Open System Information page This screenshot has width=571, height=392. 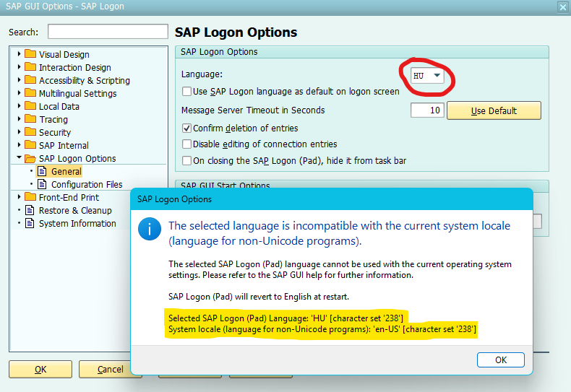point(77,223)
